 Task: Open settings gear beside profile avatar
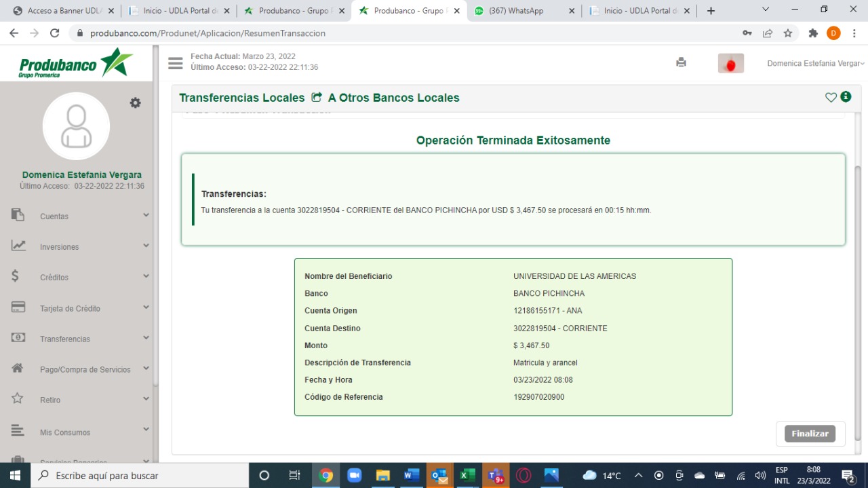coord(136,102)
